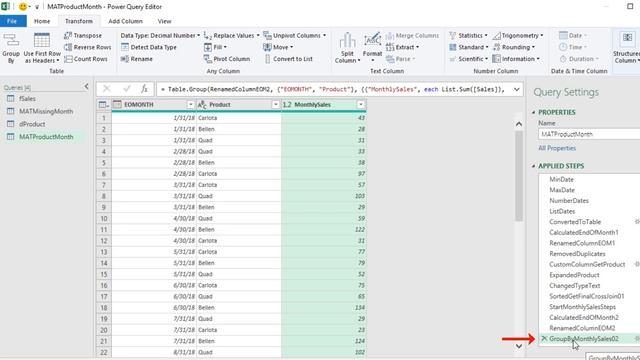Image resolution: width=640 pixels, height=360 pixels.
Task: Open the Statistics dropdown
Action: tap(468, 36)
